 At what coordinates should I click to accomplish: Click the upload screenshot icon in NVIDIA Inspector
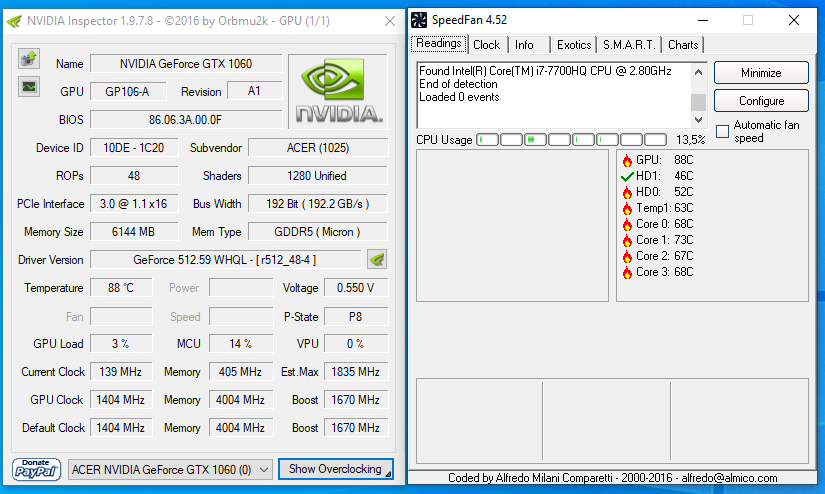click(x=29, y=58)
